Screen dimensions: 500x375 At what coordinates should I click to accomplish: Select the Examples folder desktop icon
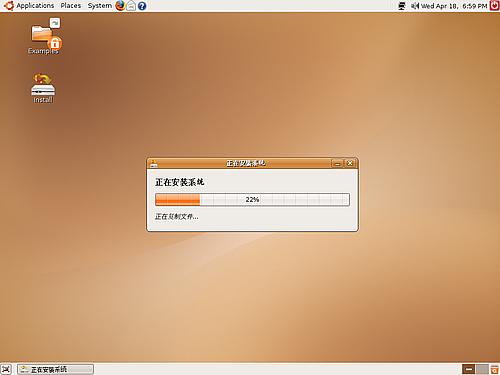[x=44, y=37]
